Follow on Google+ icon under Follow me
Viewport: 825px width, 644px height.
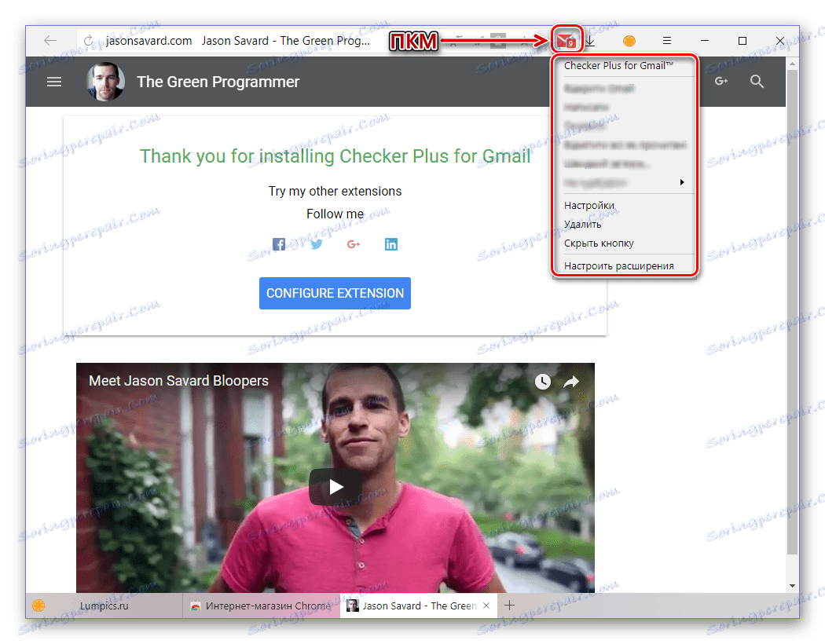tap(354, 244)
